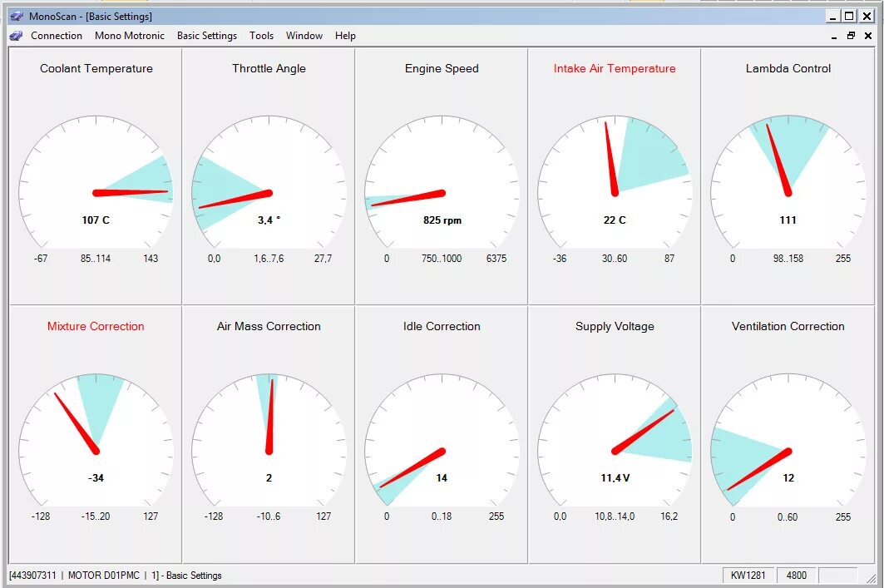The height and width of the screenshot is (588, 884).
Task: Click the Coolant Temperature title
Action: click(96, 69)
